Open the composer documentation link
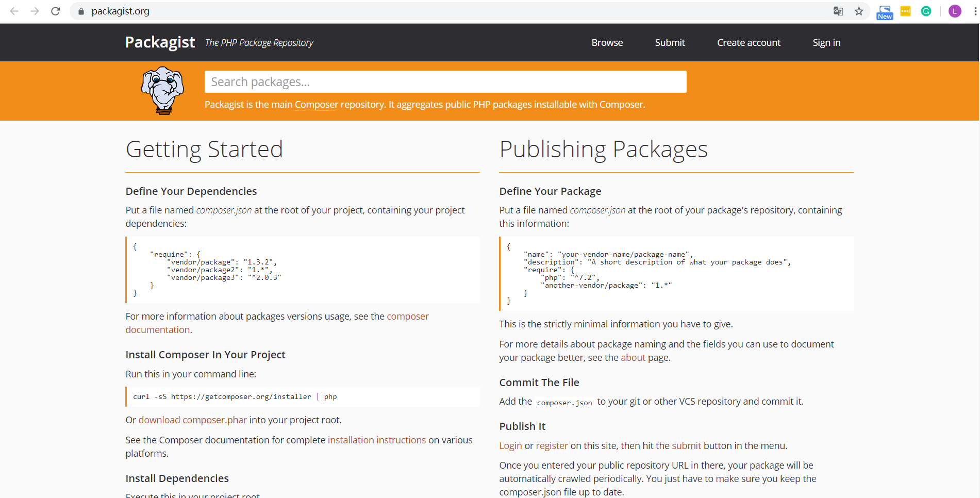This screenshot has height=498, width=980. click(277, 323)
